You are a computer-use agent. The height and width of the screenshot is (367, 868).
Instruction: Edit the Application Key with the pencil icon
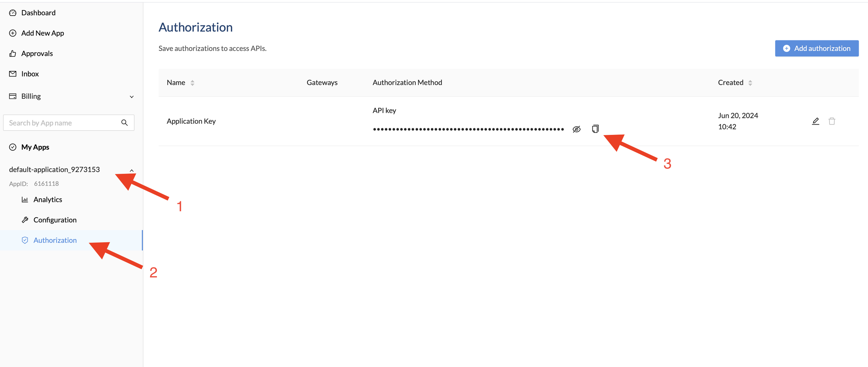815,121
